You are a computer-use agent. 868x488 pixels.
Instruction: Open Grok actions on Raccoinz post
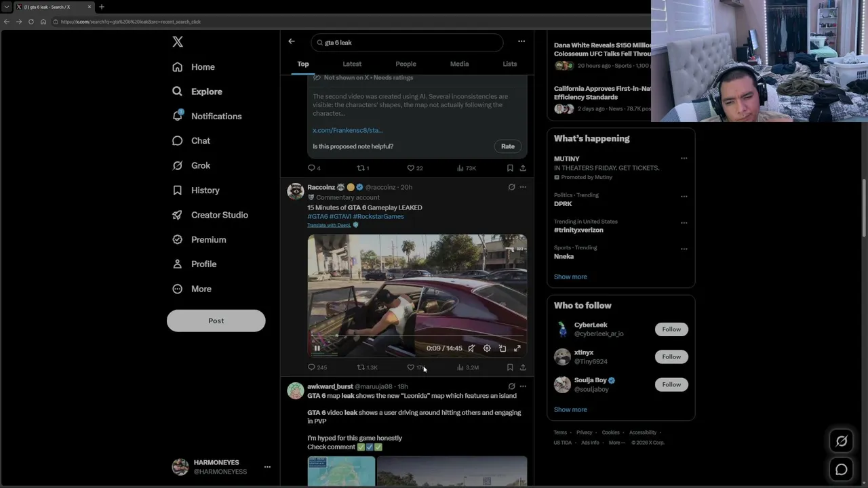pyautogui.click(x=512, y=187)
